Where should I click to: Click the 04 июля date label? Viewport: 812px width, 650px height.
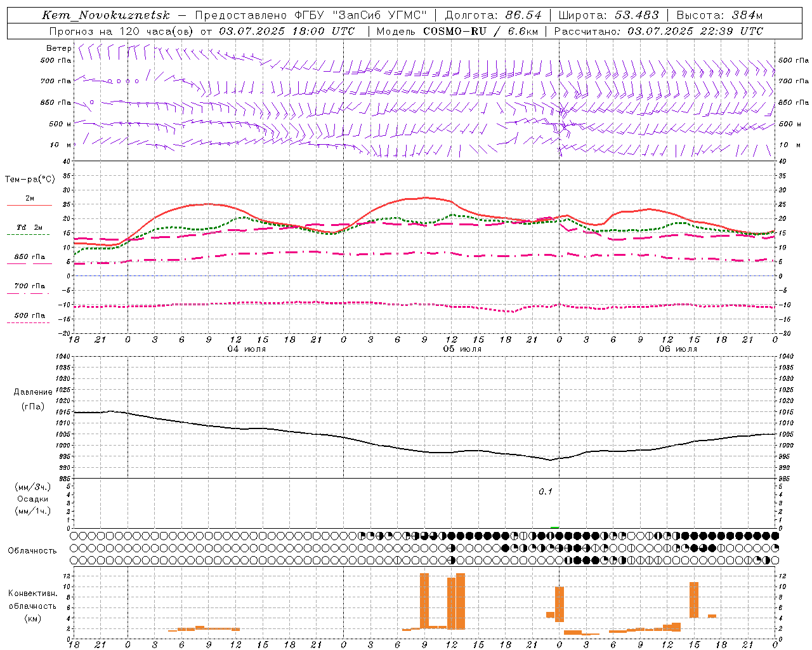click(x=247, y=349)
